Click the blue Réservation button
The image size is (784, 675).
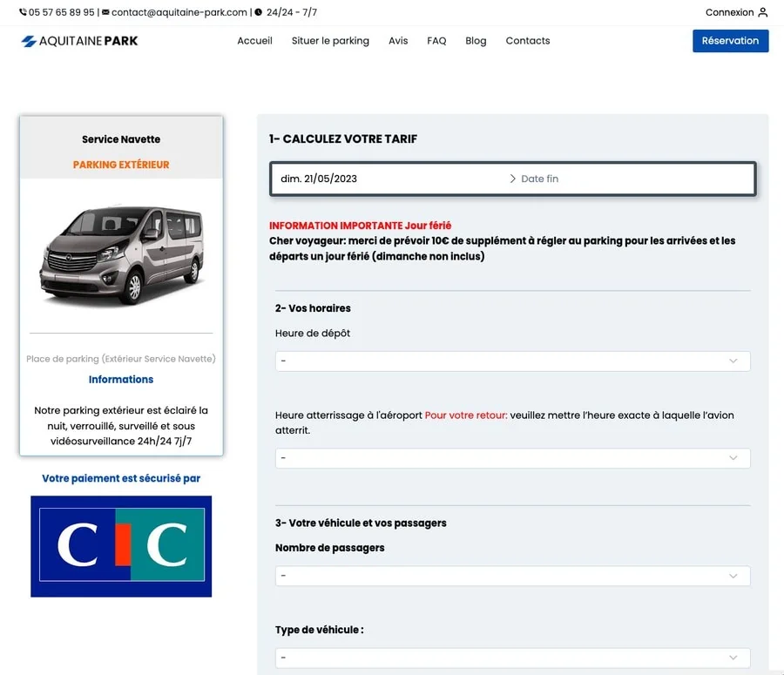[730, 41]
